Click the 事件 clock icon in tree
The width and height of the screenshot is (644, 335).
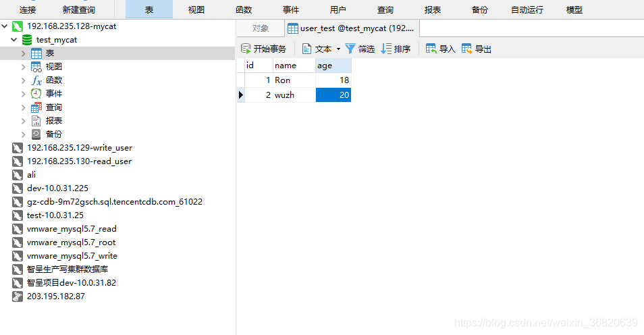click(36, 94)
